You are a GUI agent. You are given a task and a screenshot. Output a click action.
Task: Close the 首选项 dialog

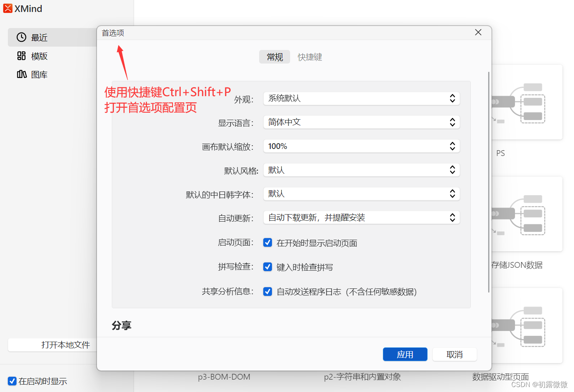point(478,32)
